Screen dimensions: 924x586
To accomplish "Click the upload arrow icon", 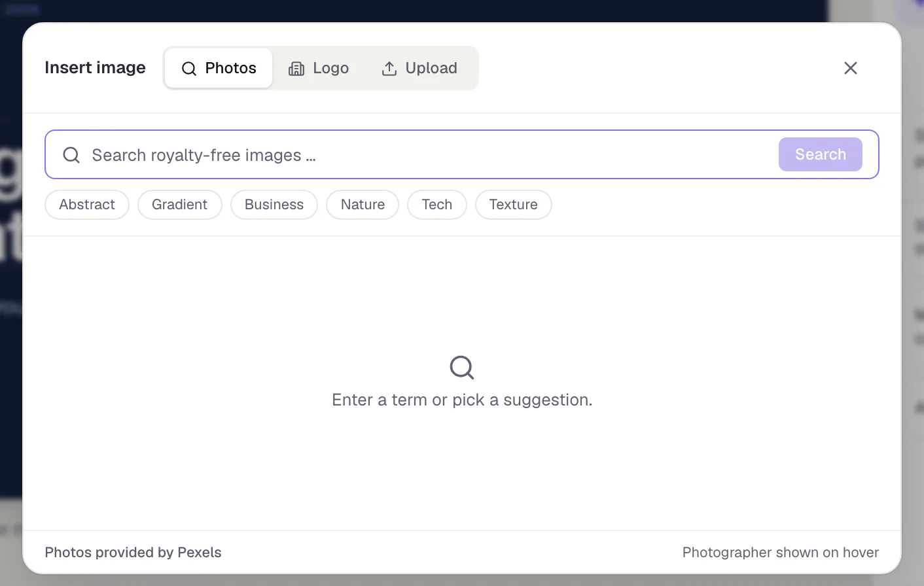I will click(389, 69).
